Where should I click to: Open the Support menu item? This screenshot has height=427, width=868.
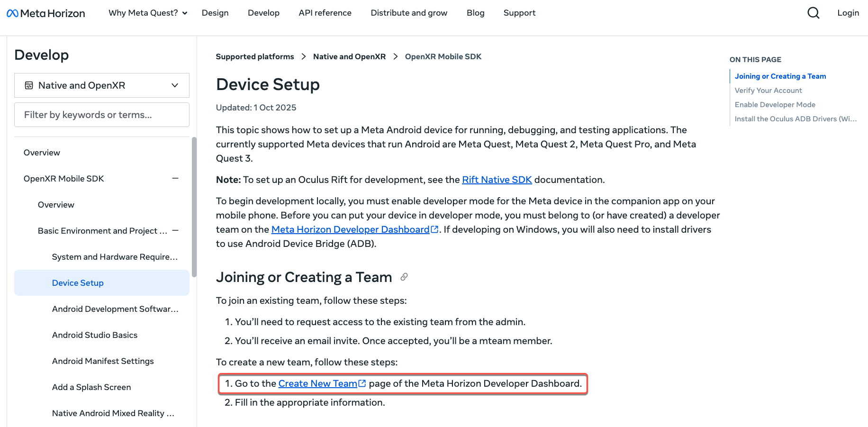519,13
